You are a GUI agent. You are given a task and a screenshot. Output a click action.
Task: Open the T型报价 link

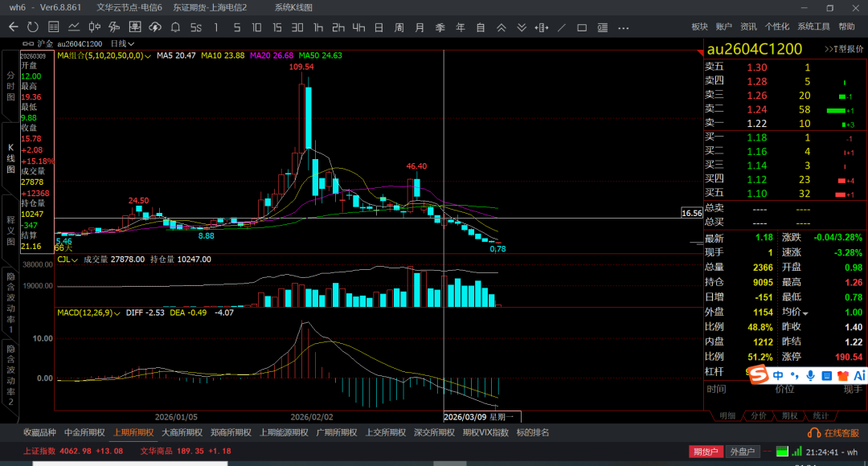pyautogui.click(x=844, y=49)
